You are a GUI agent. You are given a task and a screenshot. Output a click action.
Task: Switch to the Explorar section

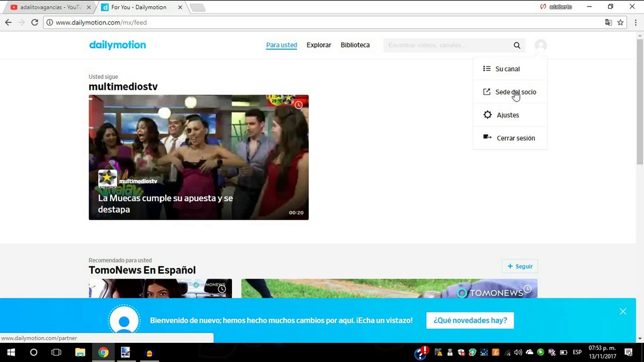[x=318, y=45]
